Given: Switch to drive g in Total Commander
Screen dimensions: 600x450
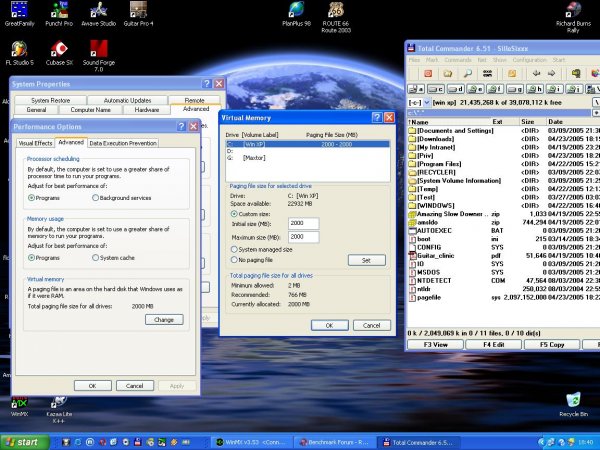Looking at the screenshot, I should [x=515, y=89].
